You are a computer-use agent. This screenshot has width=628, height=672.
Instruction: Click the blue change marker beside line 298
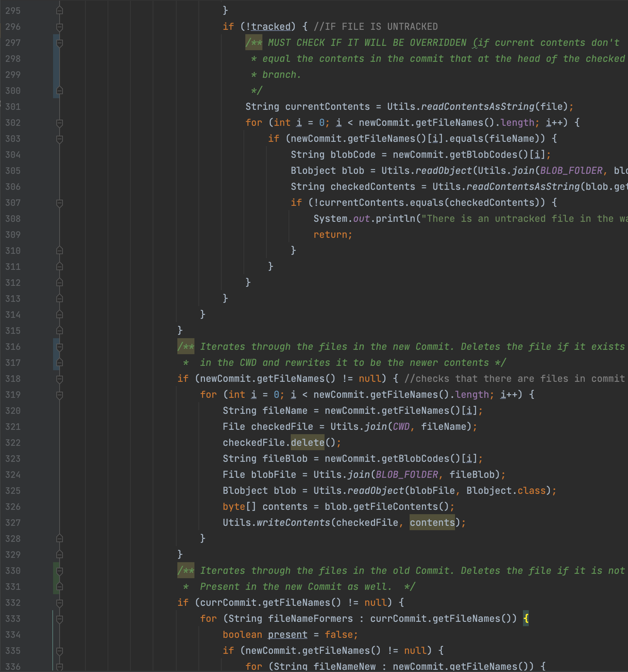coord(56,59)
